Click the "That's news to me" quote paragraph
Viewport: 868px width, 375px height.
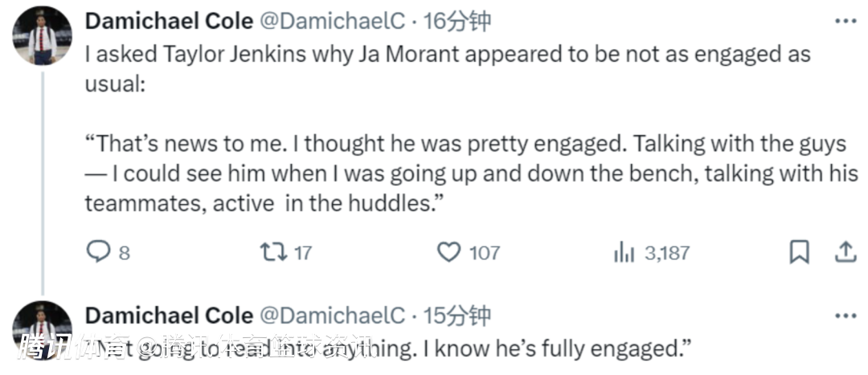[465, 173]
